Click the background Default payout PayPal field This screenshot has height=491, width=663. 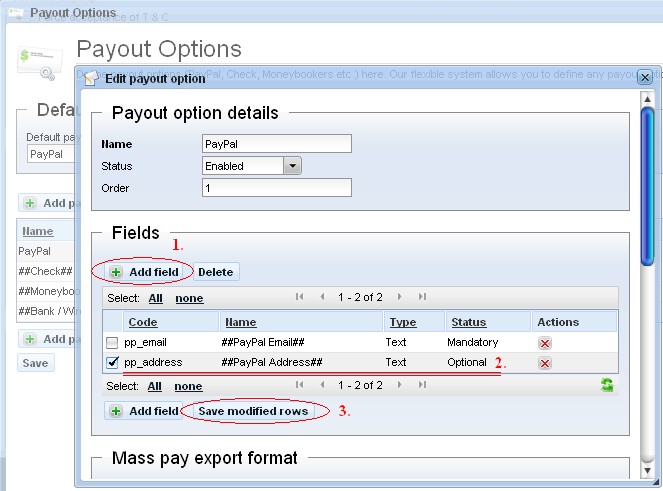[x=51, y=154]
